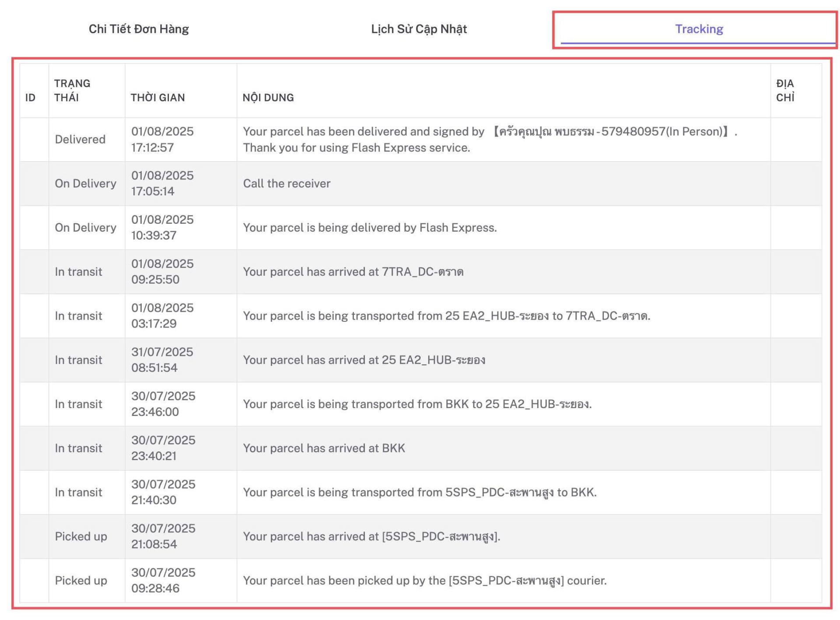Viewport: 840px width, 620px height.
Task: Click the 30/07/2025 21:40:30 timestamp
Action: tap(163, 492)
